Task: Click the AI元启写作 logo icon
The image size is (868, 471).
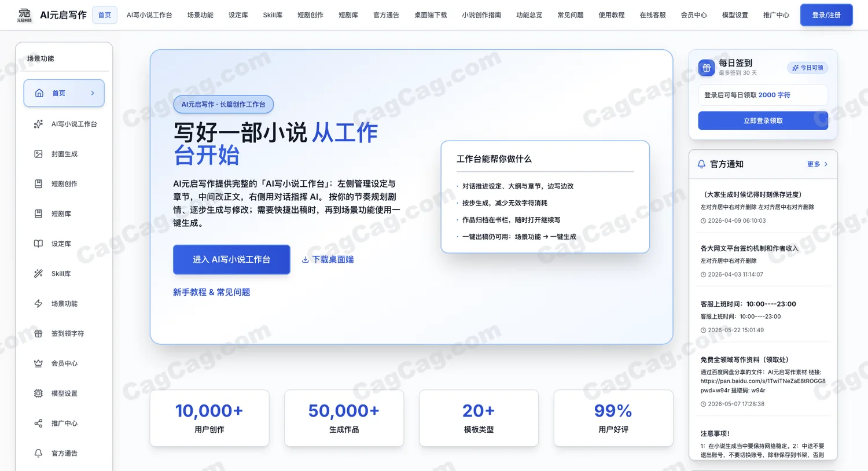Action: (24, 15)
